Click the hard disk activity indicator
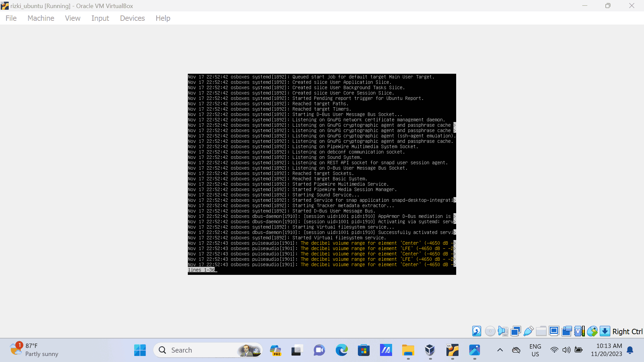Image resolution: width=644 pixels, height=362 pixels. [477, 331]
